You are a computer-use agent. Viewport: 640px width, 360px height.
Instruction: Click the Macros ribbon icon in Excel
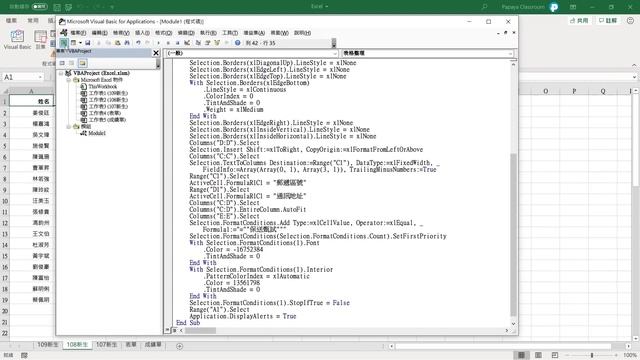click(x=41, y=40)
